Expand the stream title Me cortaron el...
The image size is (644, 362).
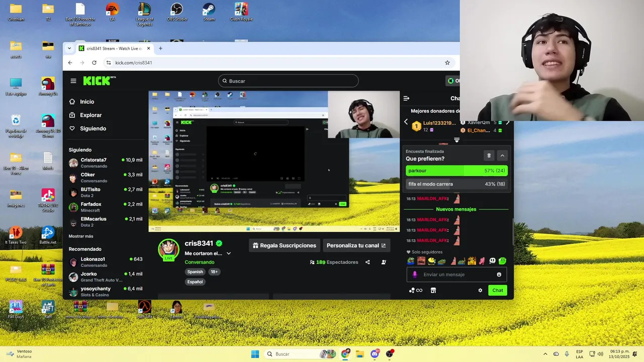pos(228,253)
